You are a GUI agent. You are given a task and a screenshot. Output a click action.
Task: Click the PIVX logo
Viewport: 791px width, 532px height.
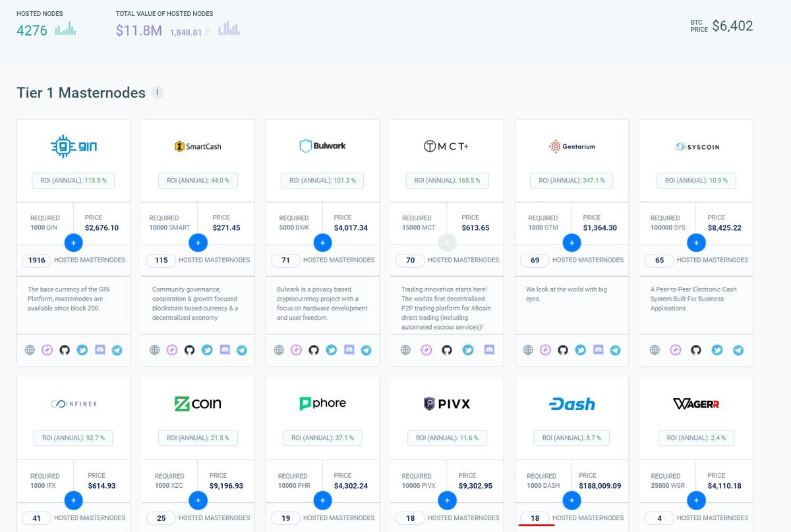point(446,403)
